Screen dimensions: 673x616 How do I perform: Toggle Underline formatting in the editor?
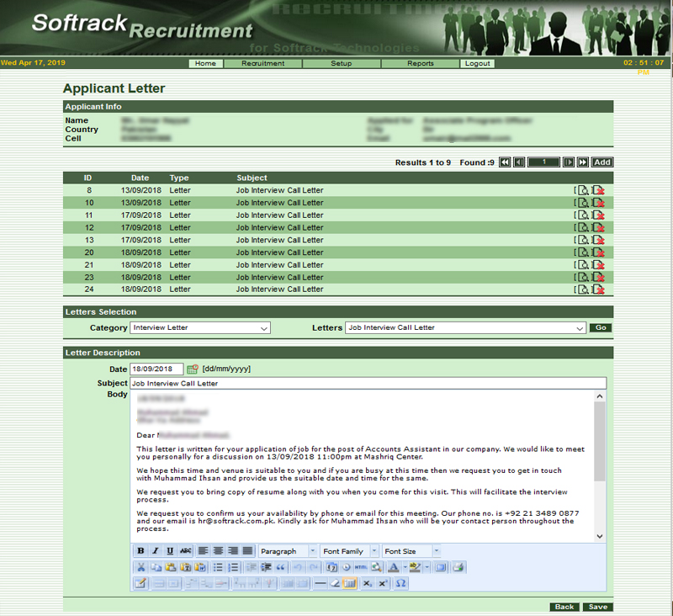(170, 551)
